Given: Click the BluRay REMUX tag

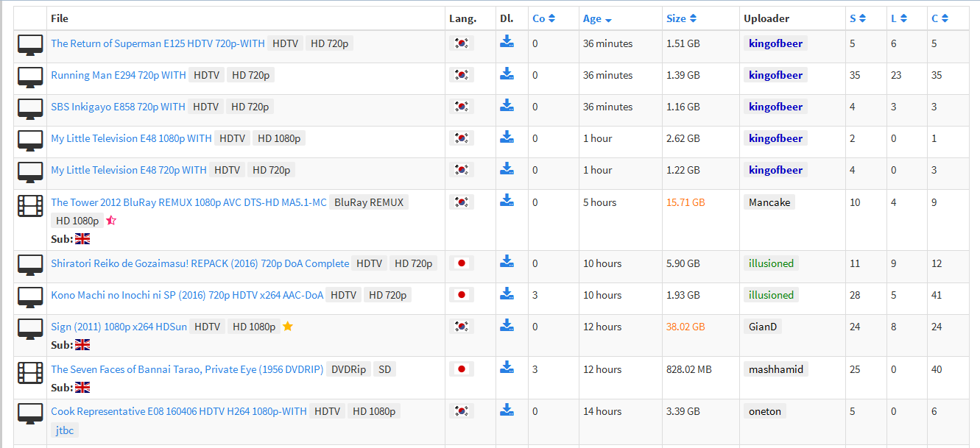Looking at the screenshot, I should (368, 202).
